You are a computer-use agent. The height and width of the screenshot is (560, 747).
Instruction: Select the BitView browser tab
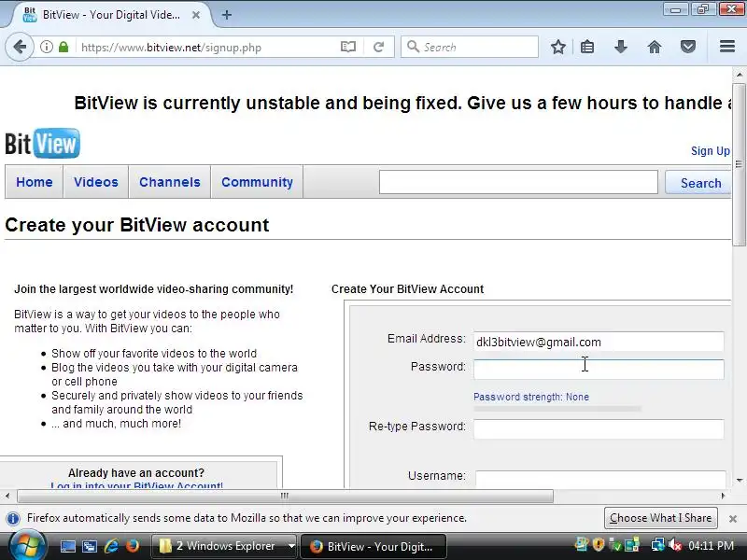112,15
